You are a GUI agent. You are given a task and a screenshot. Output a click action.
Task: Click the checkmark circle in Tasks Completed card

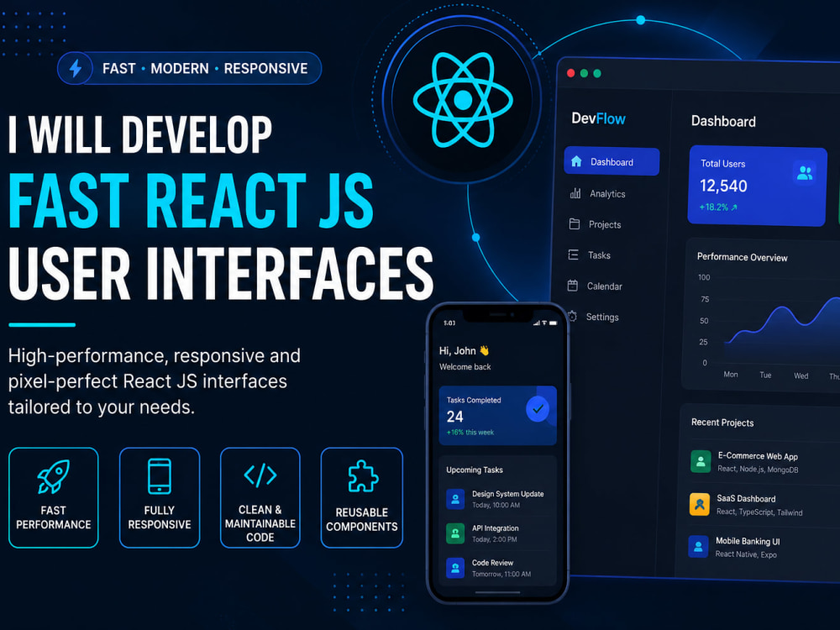click(x=538, y=409)
